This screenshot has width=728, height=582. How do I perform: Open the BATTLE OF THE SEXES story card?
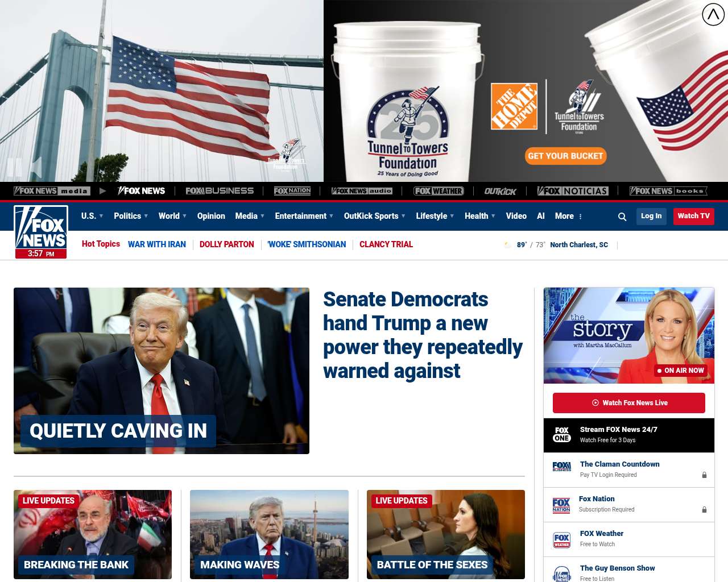(446, 534)
